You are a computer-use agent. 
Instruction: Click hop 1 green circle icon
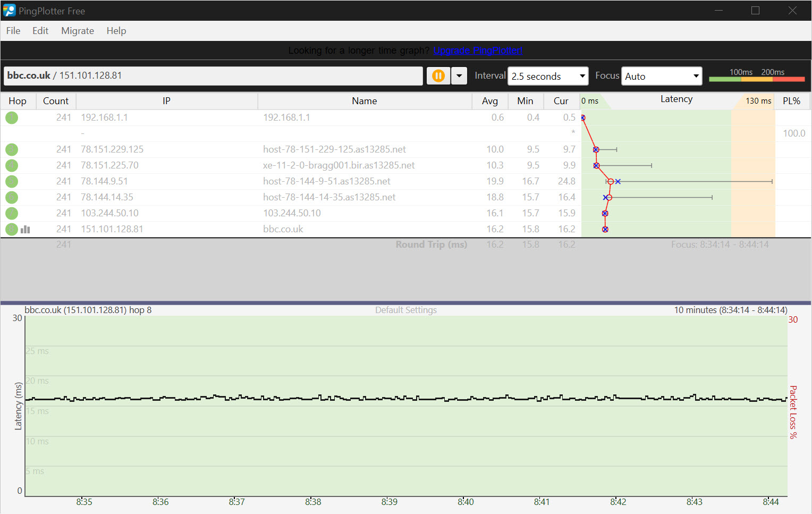(12, 117)
